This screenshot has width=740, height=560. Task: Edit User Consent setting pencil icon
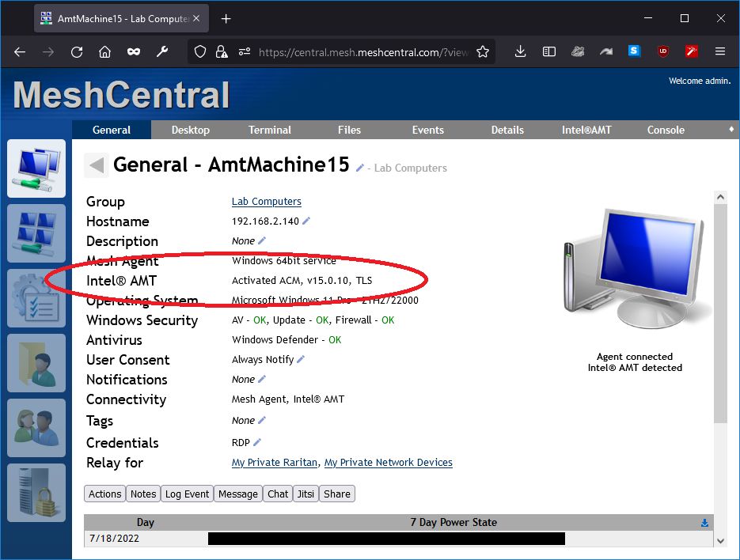301,360
